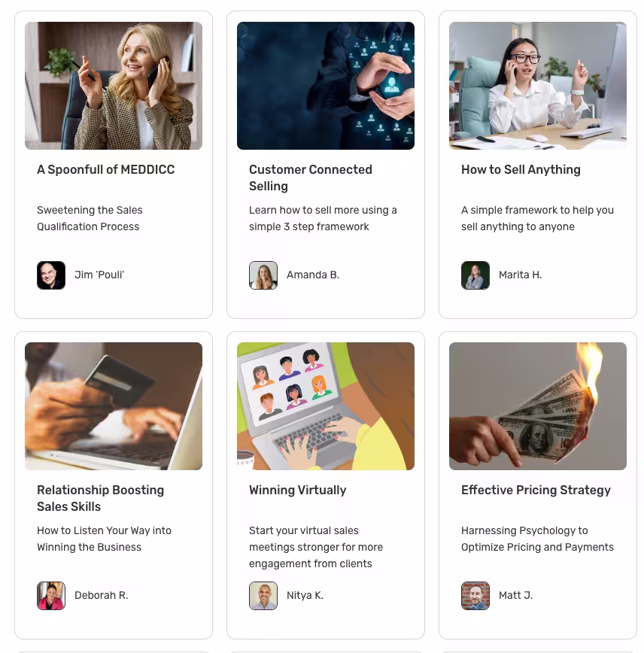Open the A Spoonfull of MEDDICC title
The height and width of the screenshot is (653, 644).
[x=106, y=169]
